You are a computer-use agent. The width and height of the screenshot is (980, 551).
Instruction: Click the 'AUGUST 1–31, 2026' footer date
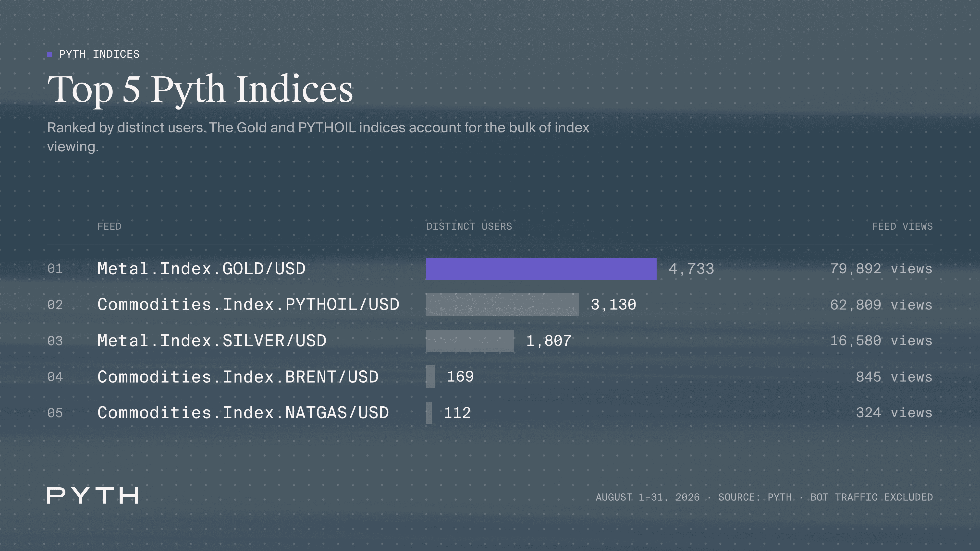[x=648, y=497]
